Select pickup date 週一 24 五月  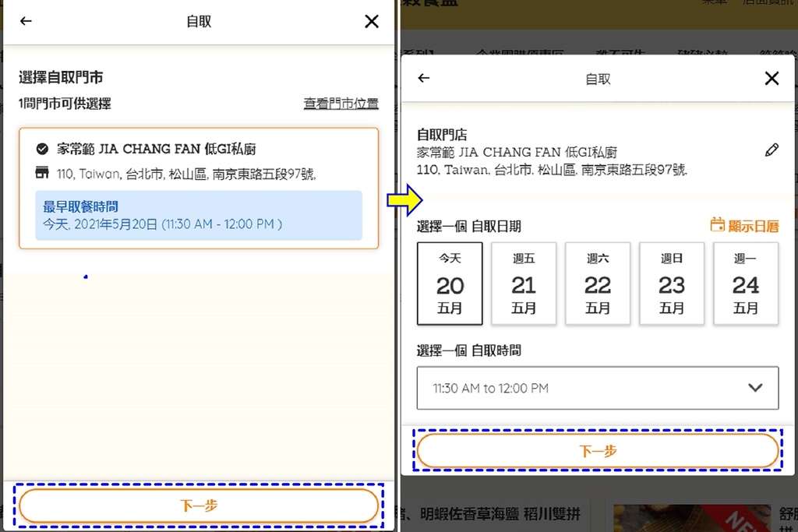(x=746, y=284)
